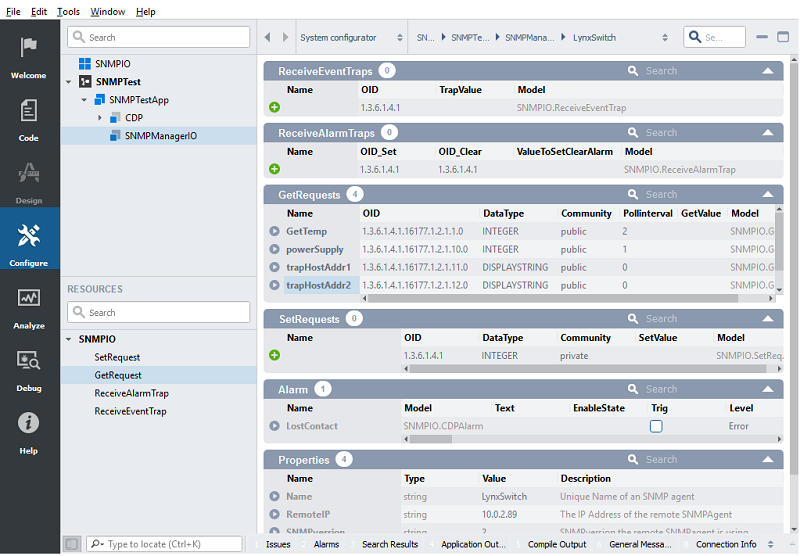Click green add icon in SetRequests
Screen dimensions: 800x556
(274, 355)
